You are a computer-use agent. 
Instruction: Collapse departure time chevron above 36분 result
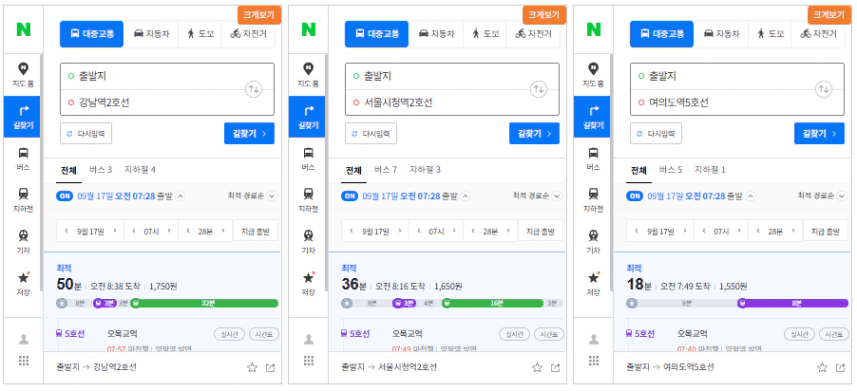pos(465,196)
